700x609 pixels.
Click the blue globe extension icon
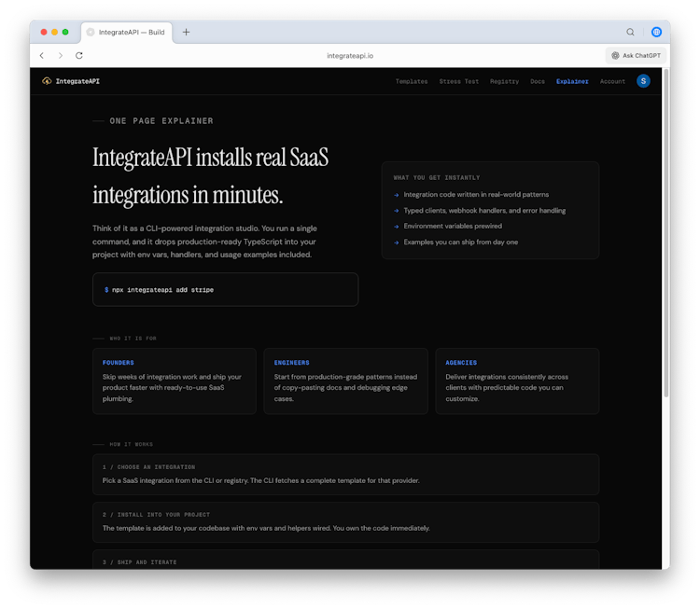pos(656,32)
